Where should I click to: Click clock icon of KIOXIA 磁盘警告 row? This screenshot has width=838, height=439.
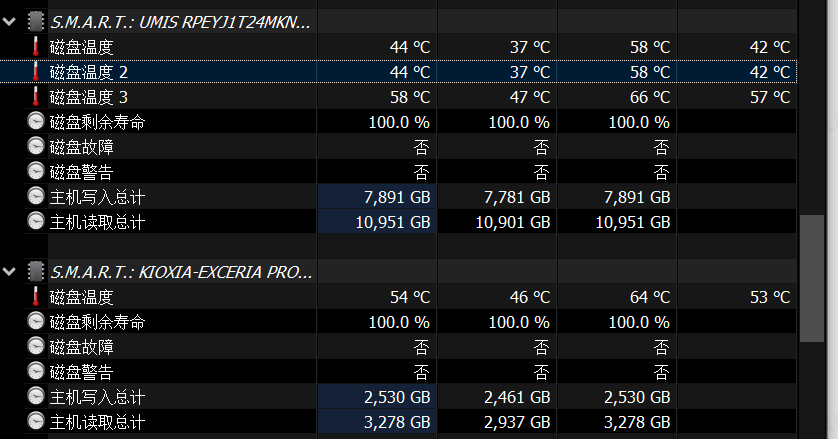(x=36, y=372)
